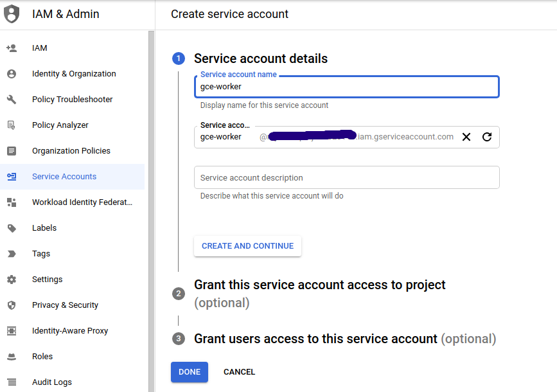
Task: Click the Create service account heading
Action: [x=229, y=14]
